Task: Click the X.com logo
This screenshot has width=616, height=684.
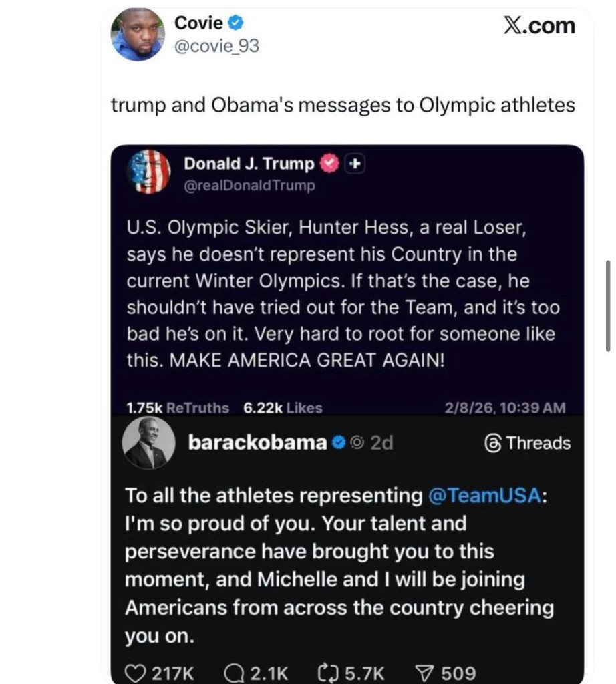Action: [538, 25]
